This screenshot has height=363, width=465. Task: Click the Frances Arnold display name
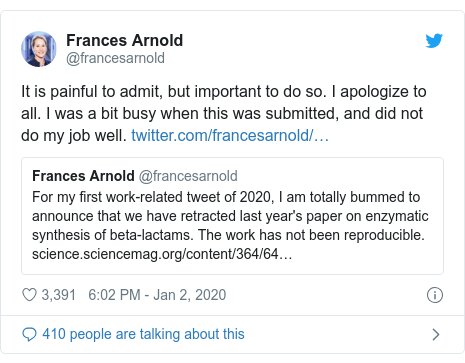point(124,40)
